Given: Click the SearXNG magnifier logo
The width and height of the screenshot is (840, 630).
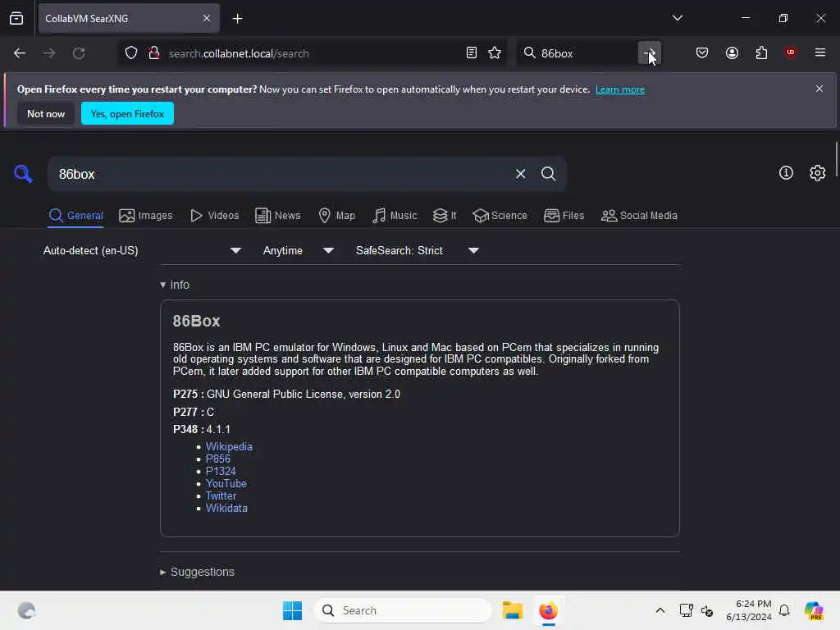Looking at the screenshot, I should pos(23,174).
